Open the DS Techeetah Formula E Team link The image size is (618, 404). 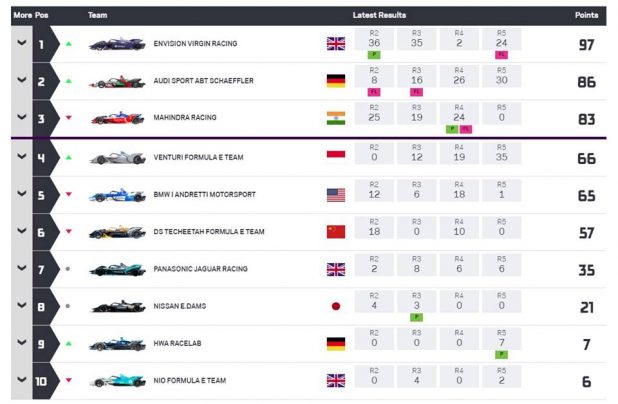208,231
